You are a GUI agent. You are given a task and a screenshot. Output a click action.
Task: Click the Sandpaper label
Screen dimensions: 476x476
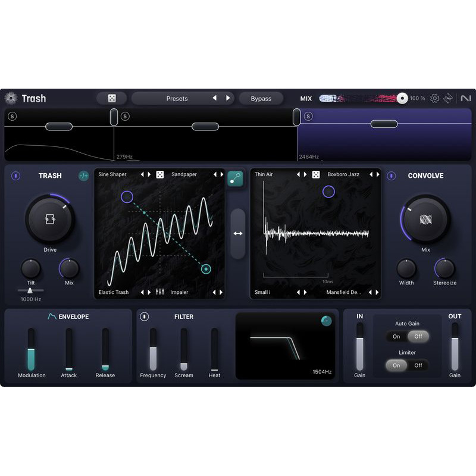coord(184,174)
